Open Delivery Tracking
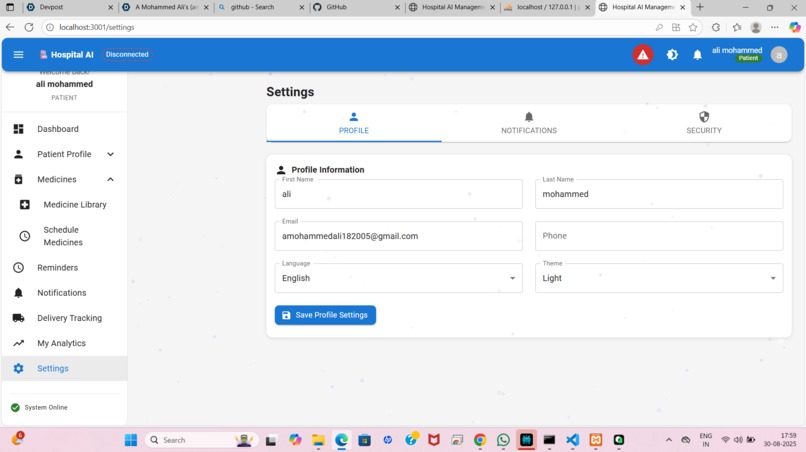The width and height of the screenshot is (806, 452). pyautogui.click(x=64, y=318)
